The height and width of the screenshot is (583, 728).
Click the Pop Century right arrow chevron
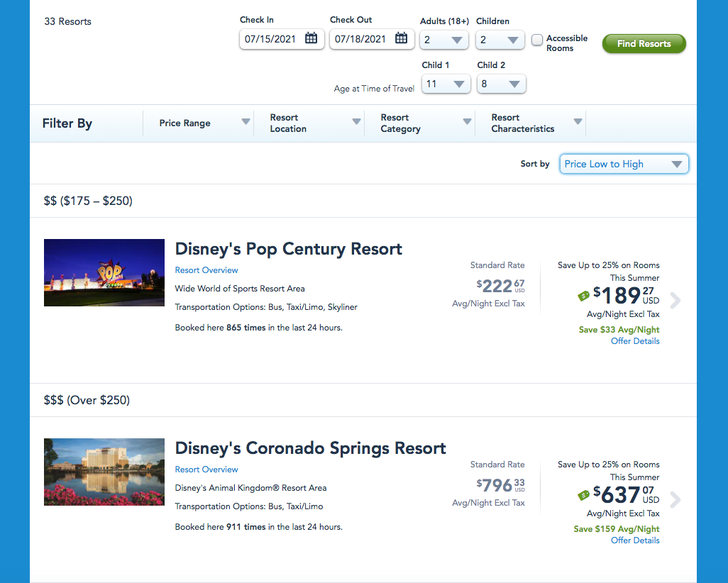pyautogui.click(x=675, y=301)
